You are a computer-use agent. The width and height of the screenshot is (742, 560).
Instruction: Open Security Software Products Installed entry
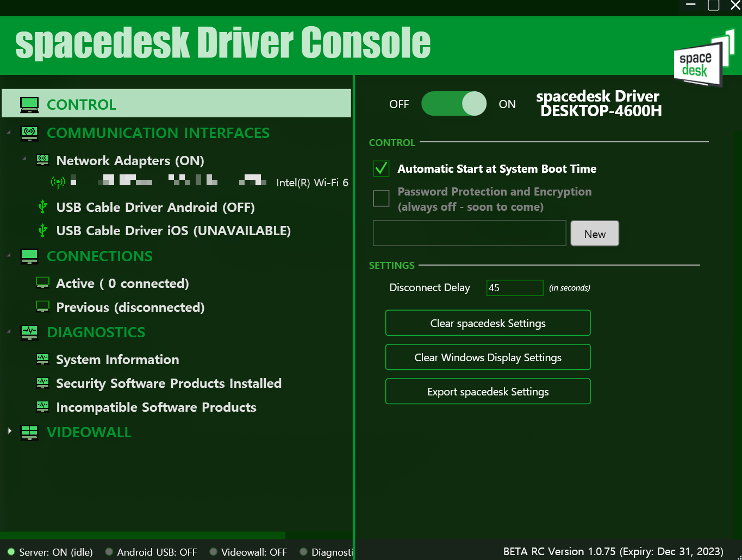tap(169, 383)
